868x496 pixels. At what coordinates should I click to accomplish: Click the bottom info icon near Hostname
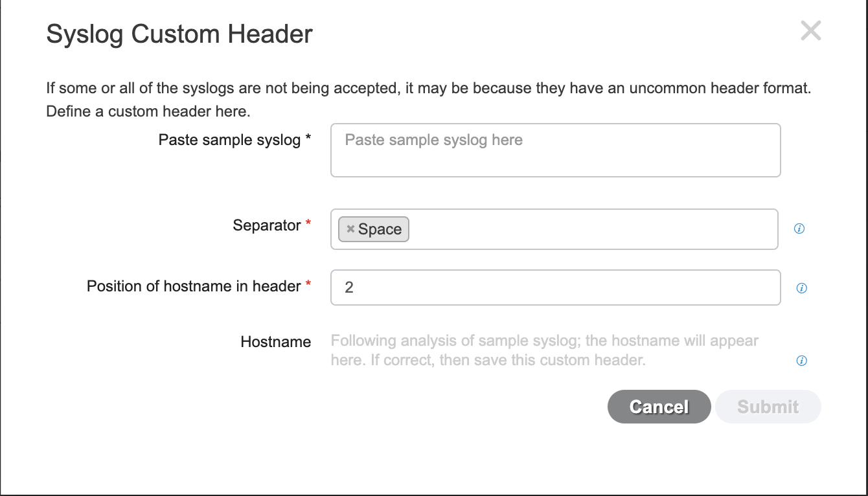click(801, 361)
